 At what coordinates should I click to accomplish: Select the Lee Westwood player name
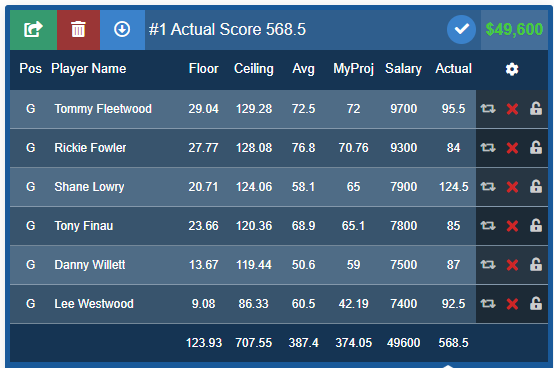[94, 304]
